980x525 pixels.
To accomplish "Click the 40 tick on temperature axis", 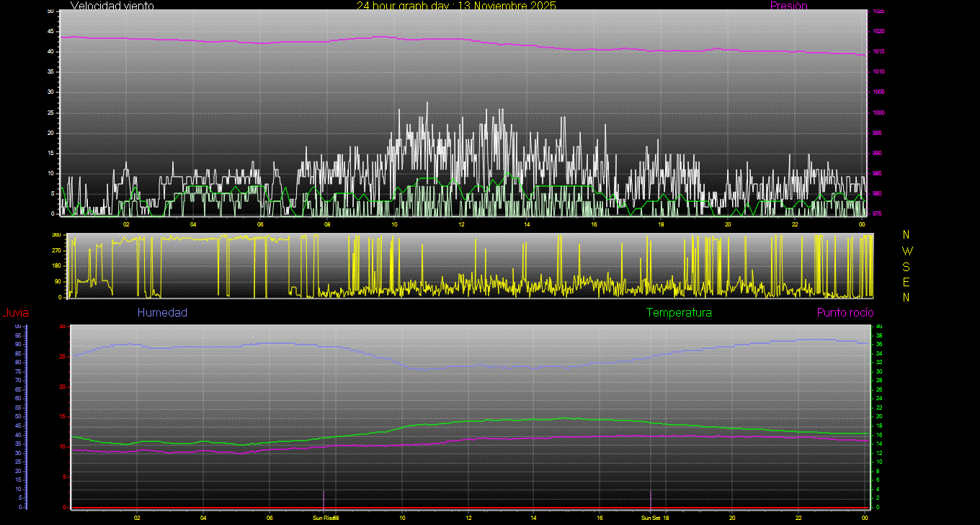I will [x=878, y=327].
